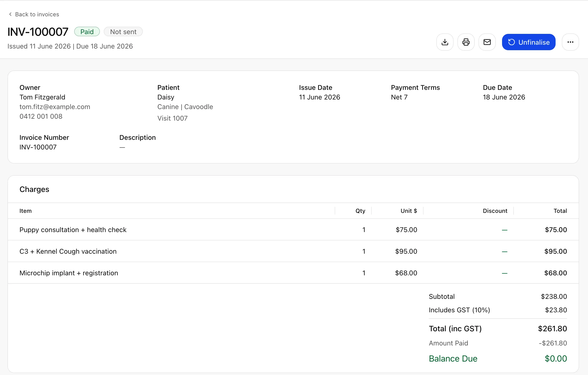
Task: Click Invoice Number value INV-100007 in details
Action: pyautogui.click(x=38, y=147)
